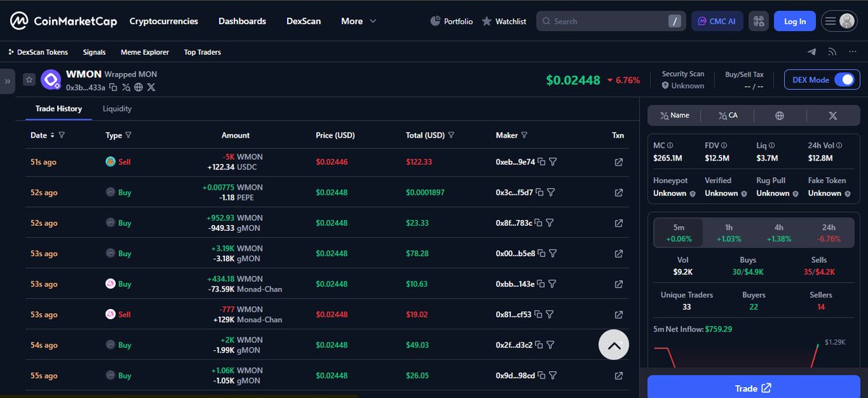The height and width of the screenshot is (398, 868).
Task: Click the 24h Vol info icon
Action: tap(841, 145)
